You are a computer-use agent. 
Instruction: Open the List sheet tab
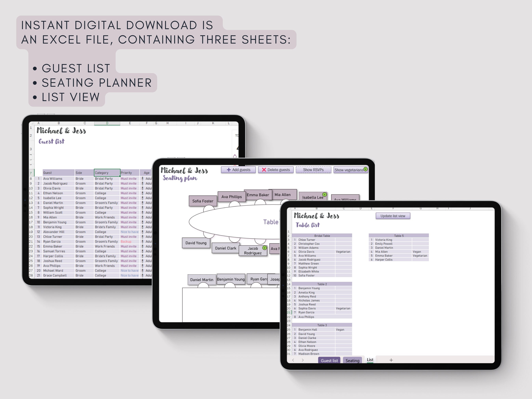pos(370,359)
